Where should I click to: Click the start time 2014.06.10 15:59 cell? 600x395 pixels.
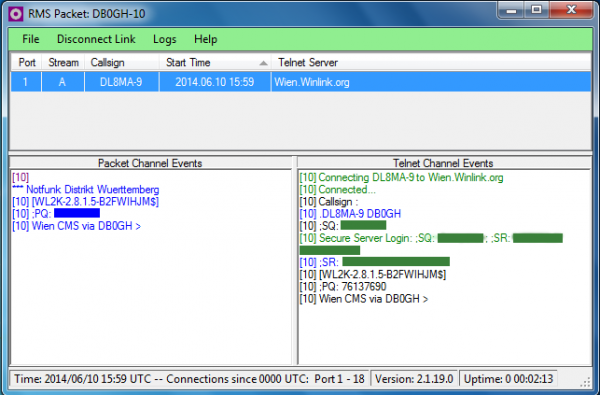215,82
